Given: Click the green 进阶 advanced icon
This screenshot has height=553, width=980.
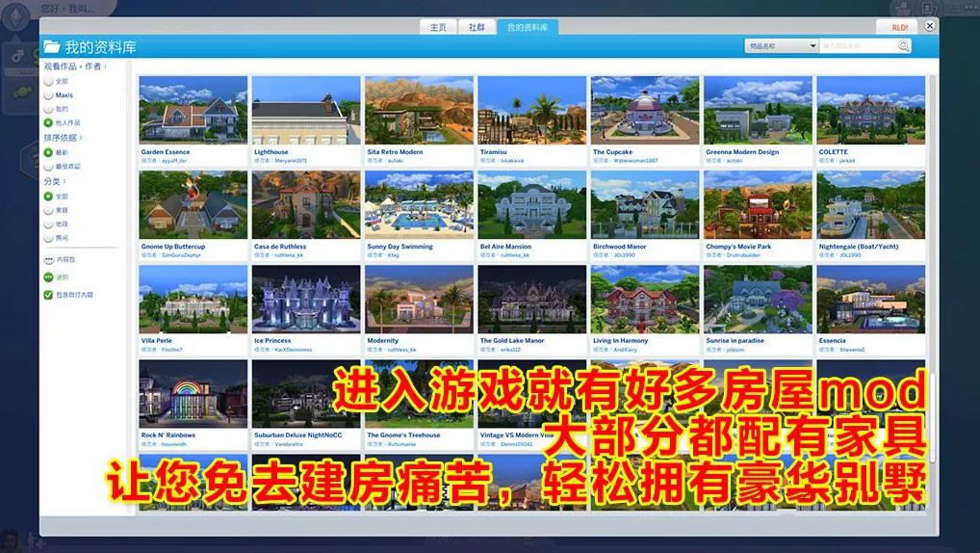Looking at the screenshot, I should 48,277.
